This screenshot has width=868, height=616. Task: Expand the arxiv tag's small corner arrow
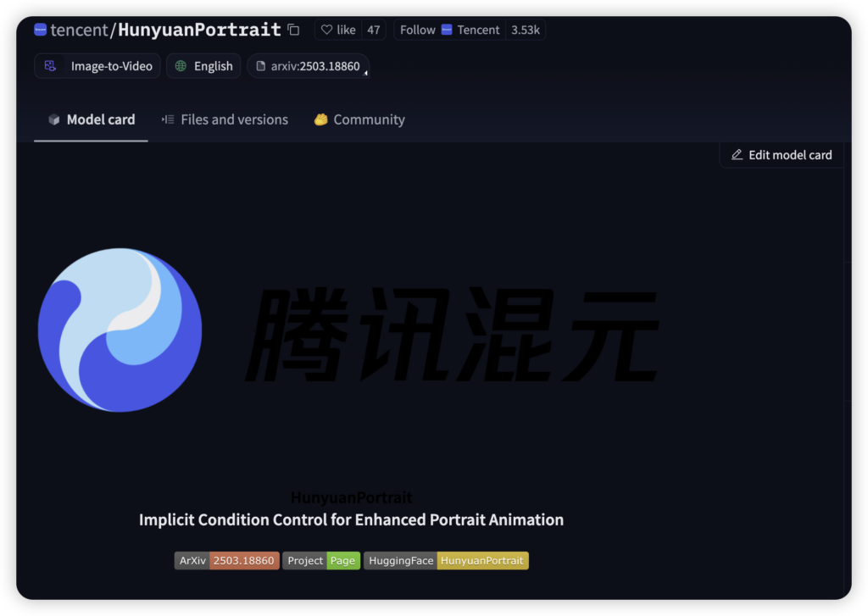[365, 73]
